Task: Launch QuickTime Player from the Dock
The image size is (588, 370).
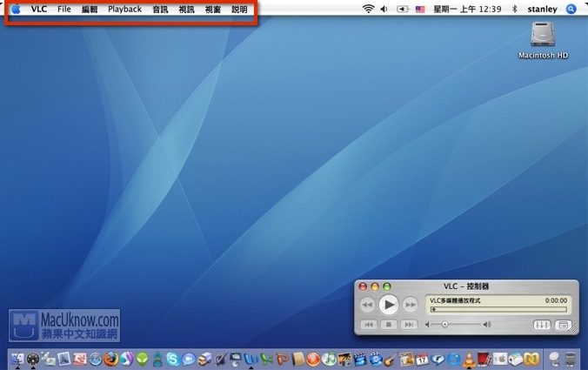Action: click(453, 360)
